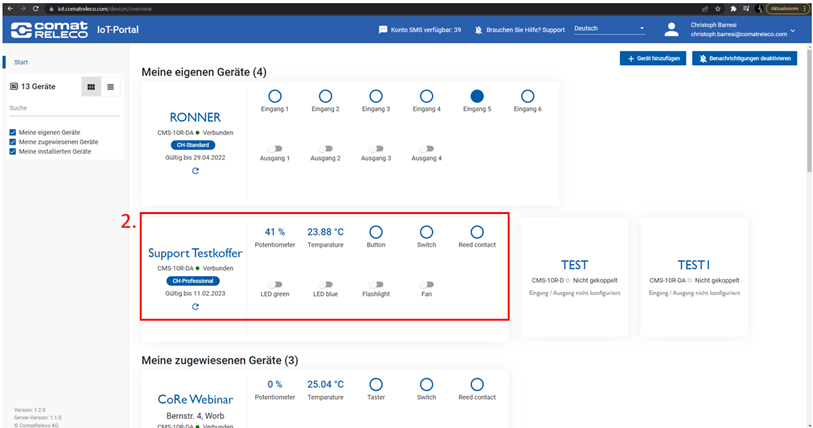Uncheck Meine eigenen Geräte filter
This screenshot has height=428, width=813.
click(12, 132)
